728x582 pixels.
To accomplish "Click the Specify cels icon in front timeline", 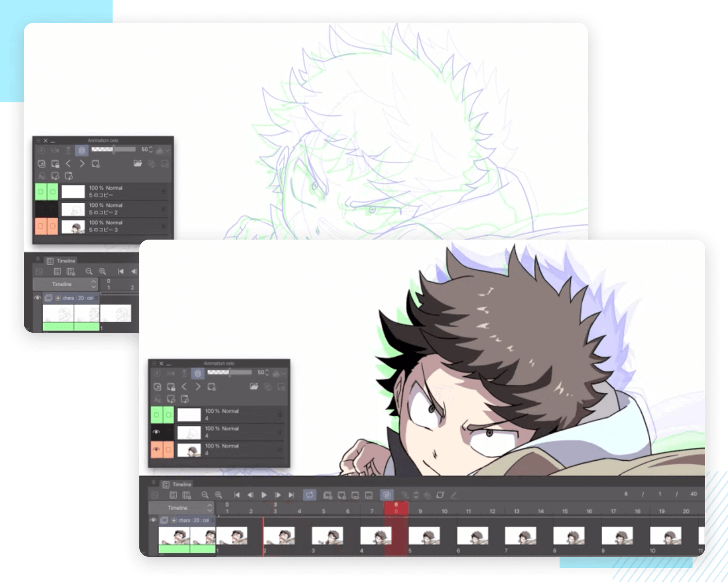I will (x=355, y=495).
